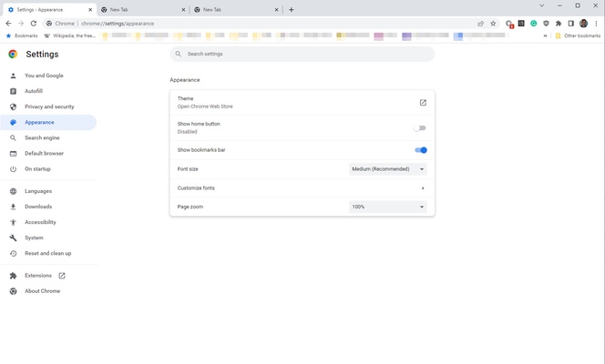Click the browser back arrow
The image size is (605, 364).
[8, 24]
